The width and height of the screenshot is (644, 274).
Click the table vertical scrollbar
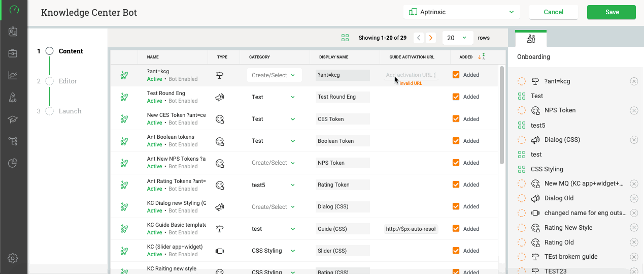point(502,114)
